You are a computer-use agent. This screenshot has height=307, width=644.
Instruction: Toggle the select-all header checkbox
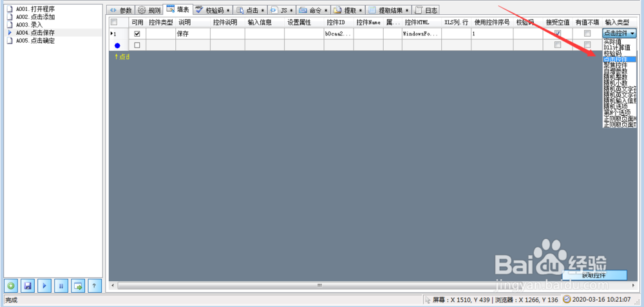click(x=114, y=22)
